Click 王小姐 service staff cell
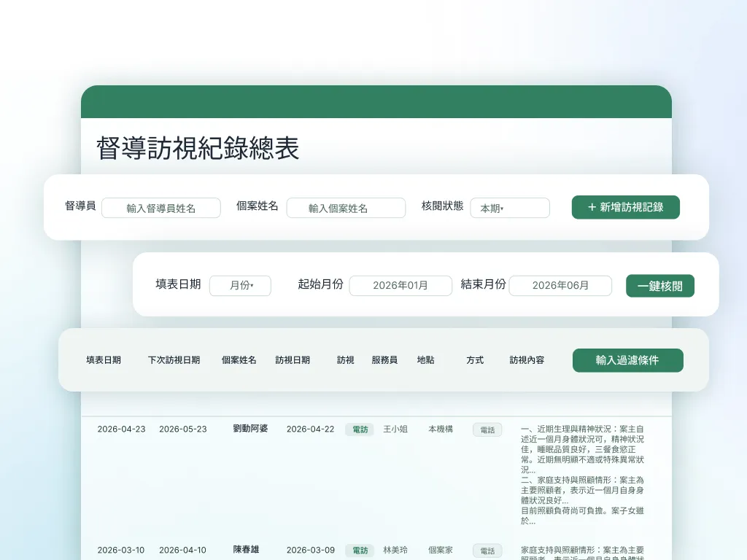 point(395,429)
